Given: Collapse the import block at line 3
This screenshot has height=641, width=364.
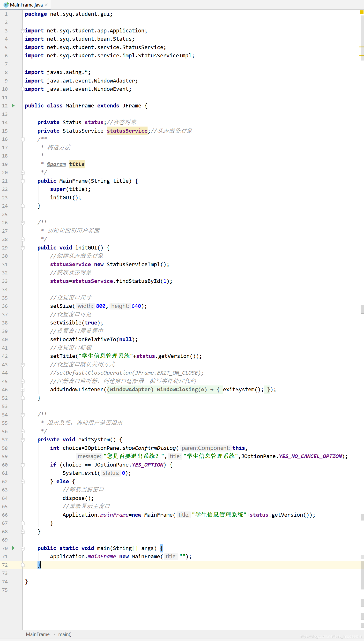Looking at the screenshot, I should click(22, 31).
